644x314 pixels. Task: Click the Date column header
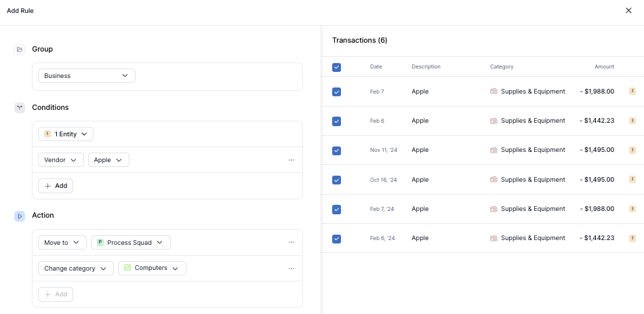coord(376,66)
